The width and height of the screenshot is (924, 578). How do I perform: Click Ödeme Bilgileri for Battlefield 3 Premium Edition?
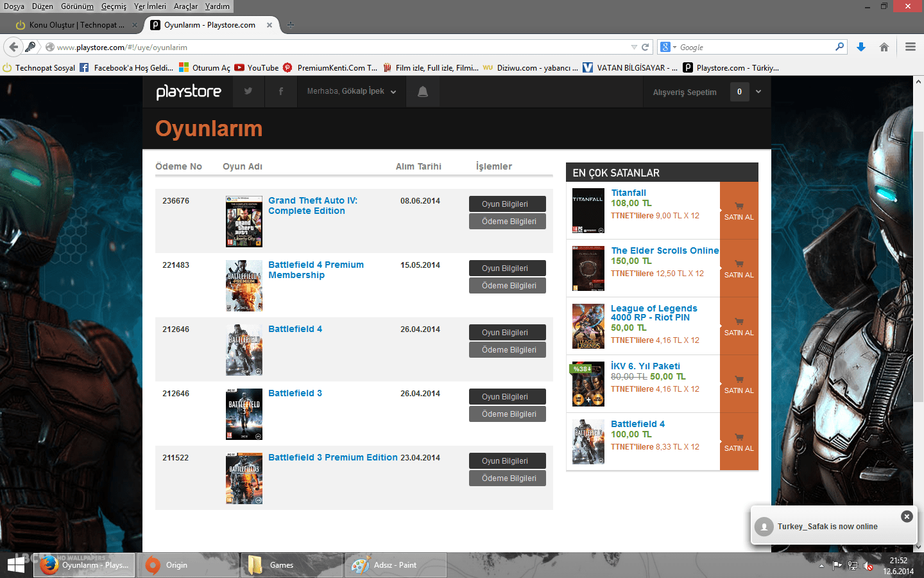pyautogui.click(x=508, y=478)
